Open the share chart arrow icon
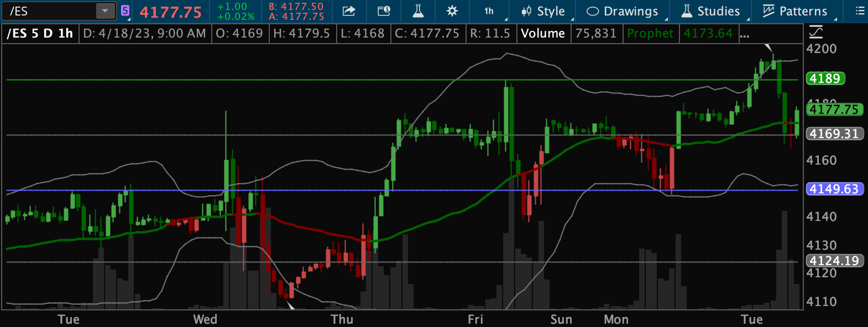This screenshot has height=327, width=868. [x=349, y=11]
